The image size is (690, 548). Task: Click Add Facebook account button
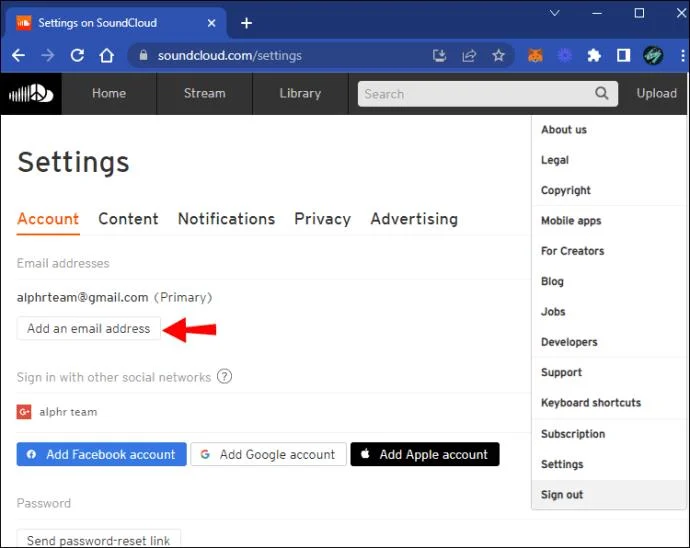102,454
